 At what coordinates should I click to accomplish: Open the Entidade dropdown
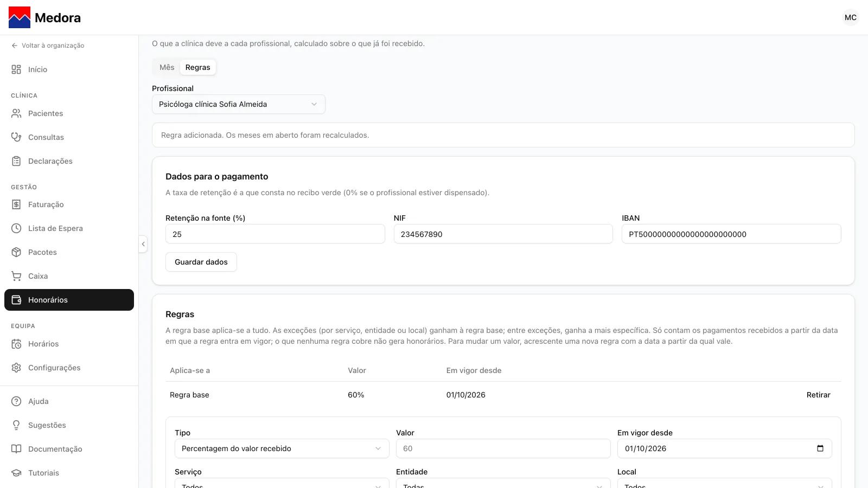pyautogui.click(x=503, y=483)
